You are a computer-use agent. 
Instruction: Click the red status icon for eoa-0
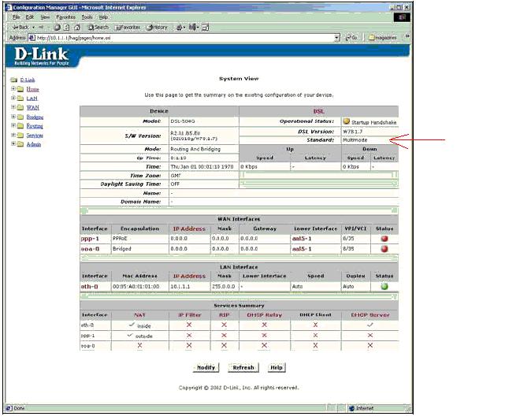pyautogui.click(x=384, y=249)
